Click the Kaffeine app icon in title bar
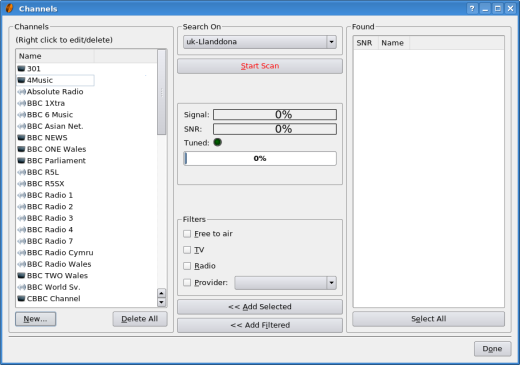This screenshot has width=520, height=365. coord(9,8)
